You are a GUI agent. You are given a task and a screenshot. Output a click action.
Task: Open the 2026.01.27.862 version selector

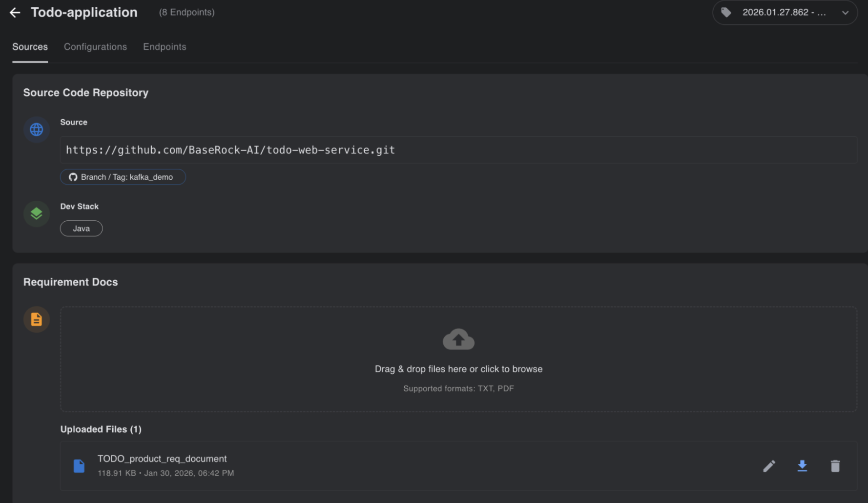tap(784, 13)
